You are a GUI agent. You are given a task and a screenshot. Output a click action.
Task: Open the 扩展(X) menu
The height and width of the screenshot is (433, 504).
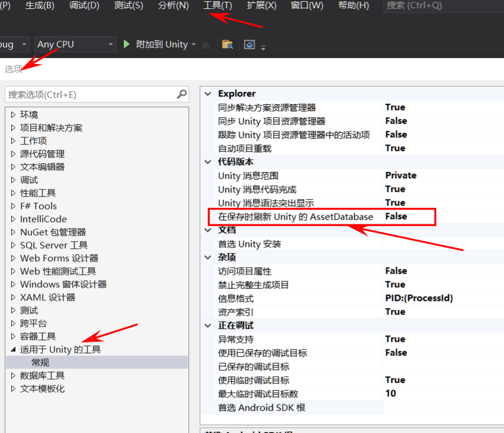pos(261,5)
